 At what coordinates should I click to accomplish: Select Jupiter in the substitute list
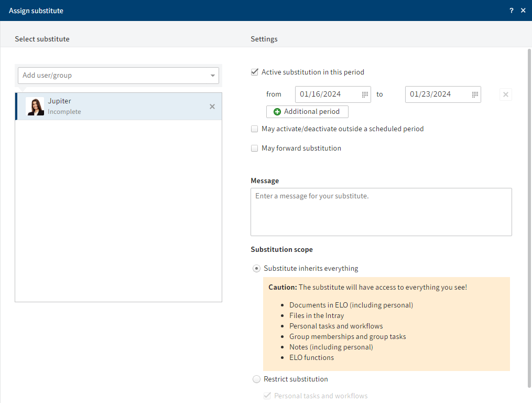[x=105, y=106]
